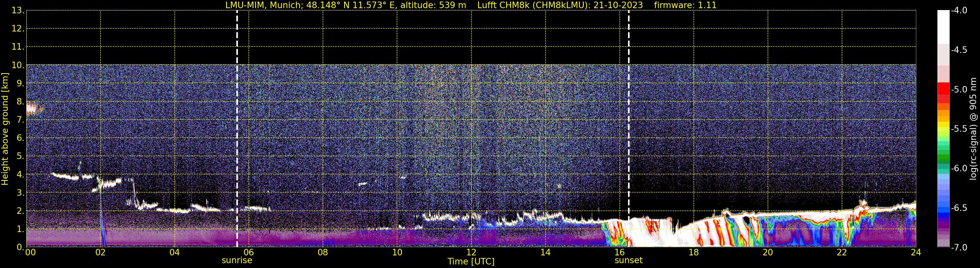Viewport: 980px width, 268px height.
Task: Click the '12' tick on the time axis
Action: [x=471, y=252]
